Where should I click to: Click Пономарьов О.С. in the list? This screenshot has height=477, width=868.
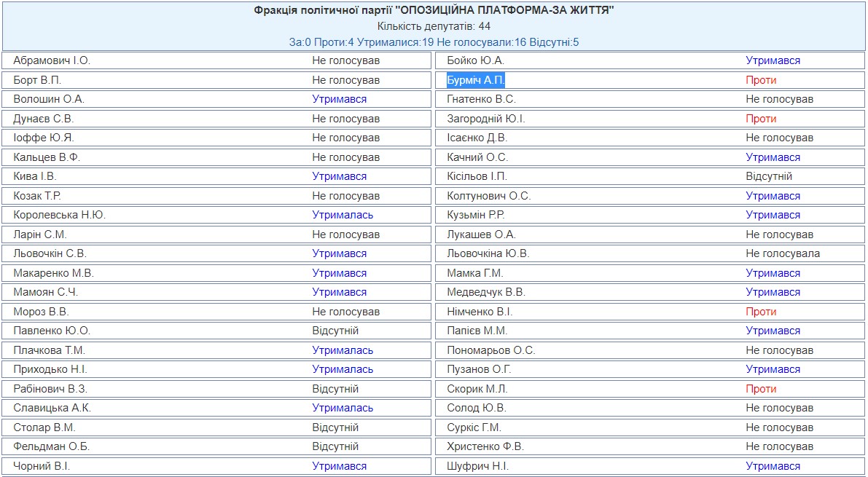coord(491,350)
